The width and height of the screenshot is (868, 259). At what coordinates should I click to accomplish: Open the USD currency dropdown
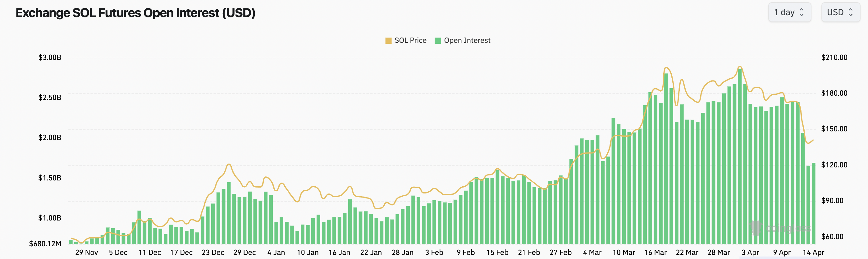(840, 12)
